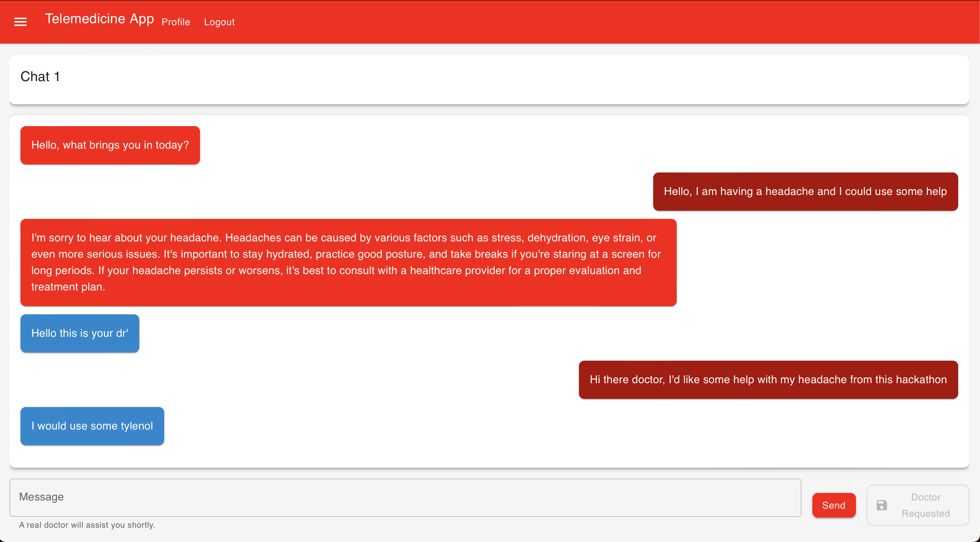Click the word 'Requested' in the disabled button
Image resolution: width=980 pixels, height=542 pixels.
point(925,513)
